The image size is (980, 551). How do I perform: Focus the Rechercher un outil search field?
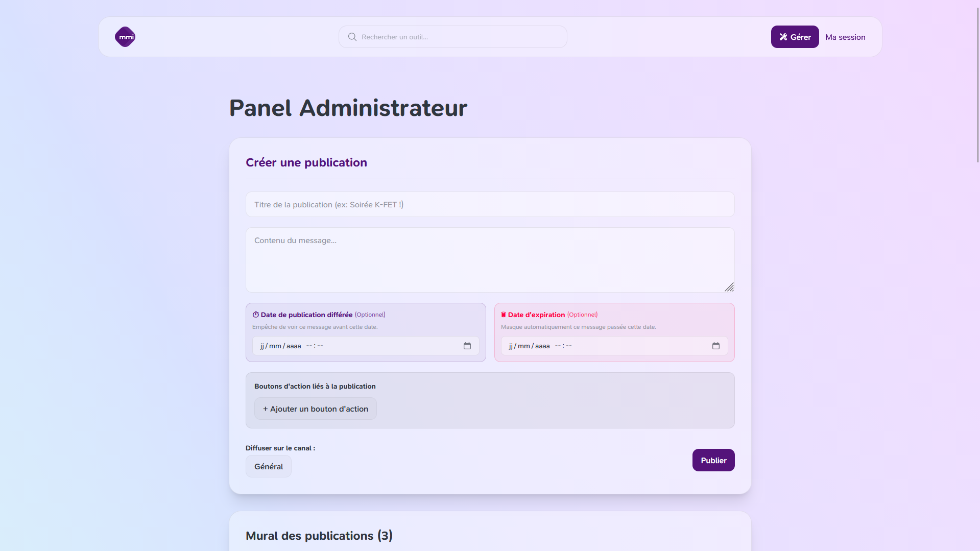point(460,37)
